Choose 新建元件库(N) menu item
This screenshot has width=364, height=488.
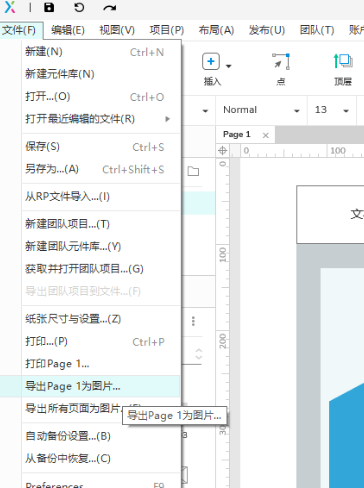click(x=101, y=74)
